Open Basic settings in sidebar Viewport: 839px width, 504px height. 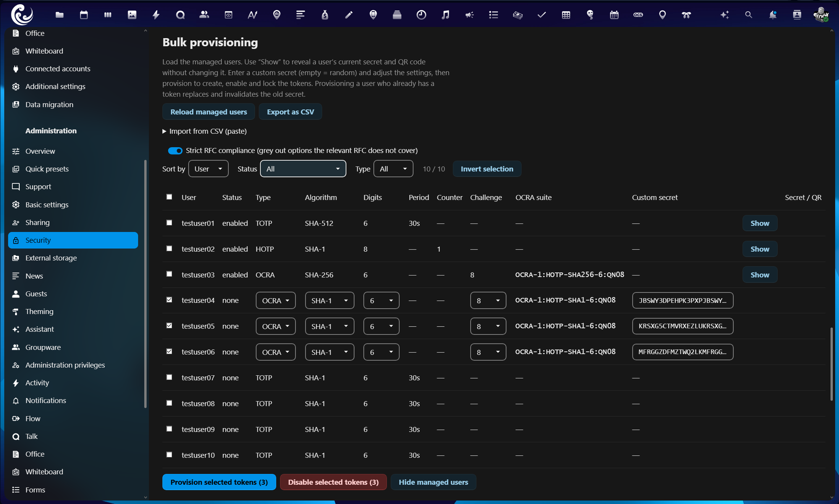click(x=73, y=205)
